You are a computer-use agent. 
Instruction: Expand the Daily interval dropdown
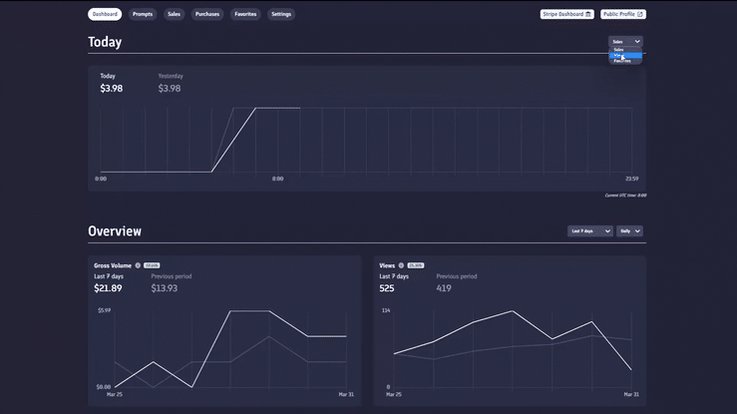[630, 231]
